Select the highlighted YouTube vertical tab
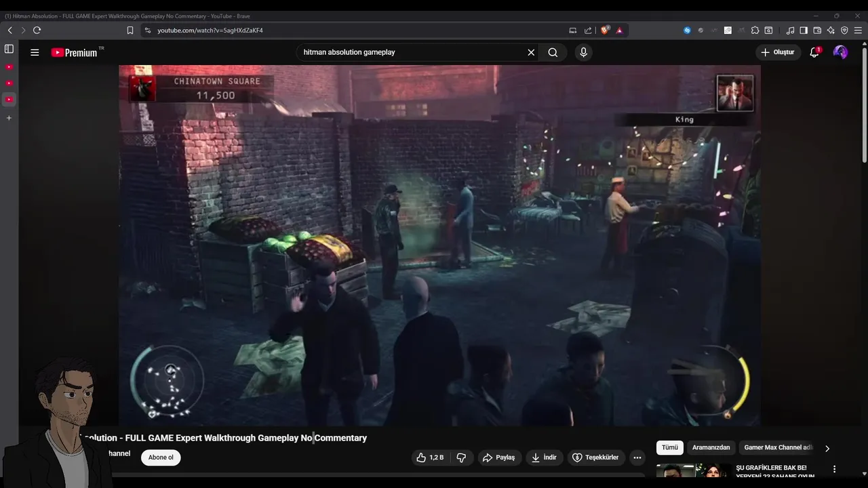Image resolution: width=868 pixels, height=488 pixels. point(9,100)
